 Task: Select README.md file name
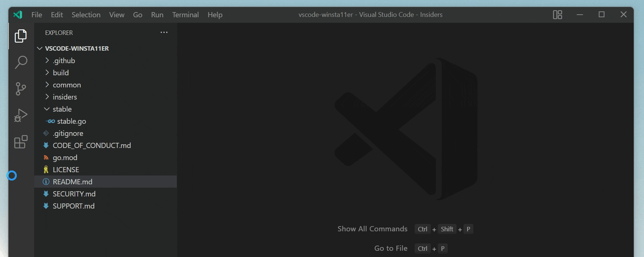(73, 182)
